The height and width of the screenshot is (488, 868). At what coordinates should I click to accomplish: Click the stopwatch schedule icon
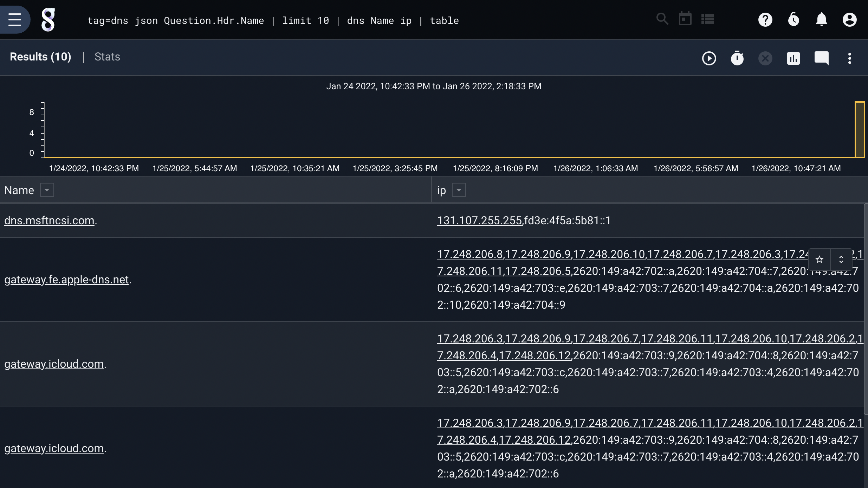(737, 58)
